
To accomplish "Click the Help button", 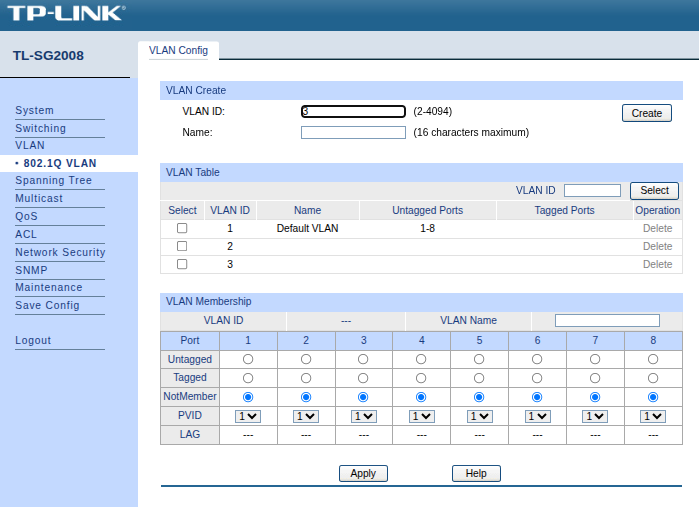I will coord(476,474).
